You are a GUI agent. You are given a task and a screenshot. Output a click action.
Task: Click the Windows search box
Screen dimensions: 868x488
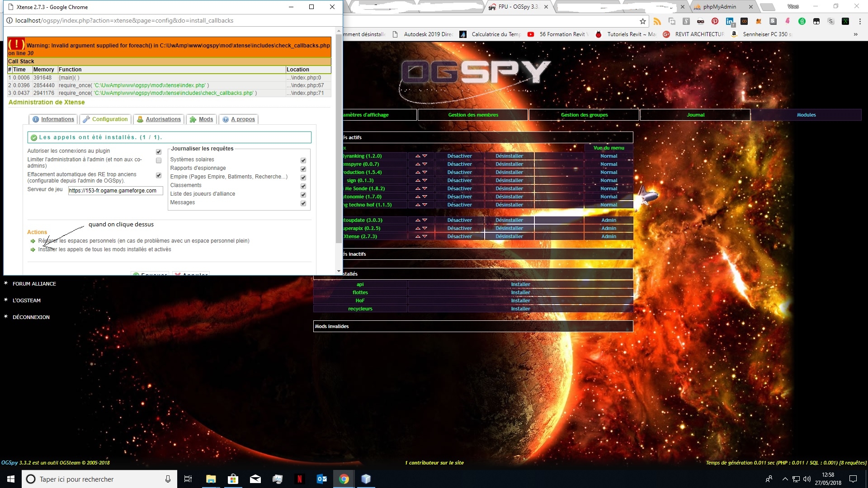pos(99,479)
